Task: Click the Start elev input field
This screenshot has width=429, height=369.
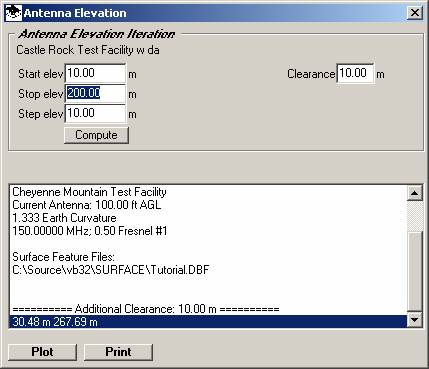Action: pyautogui.click(x=95, y=73)
